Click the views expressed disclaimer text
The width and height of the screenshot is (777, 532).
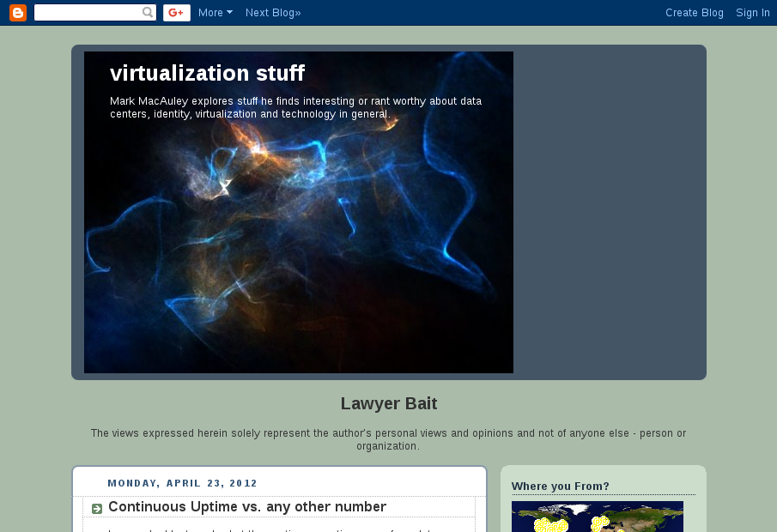pos(388,439)
